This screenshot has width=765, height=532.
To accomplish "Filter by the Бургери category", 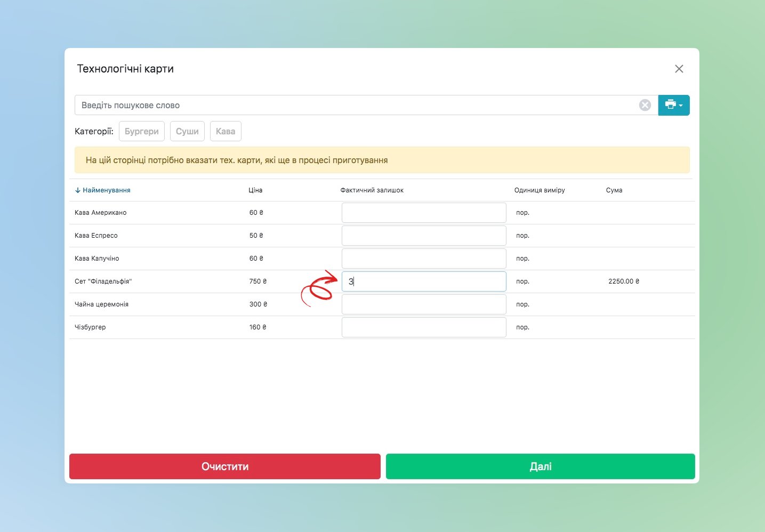I will tap(141, 131).
